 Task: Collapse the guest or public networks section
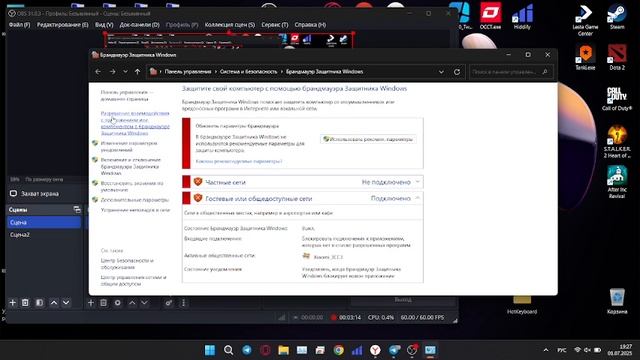click(418, 198)
